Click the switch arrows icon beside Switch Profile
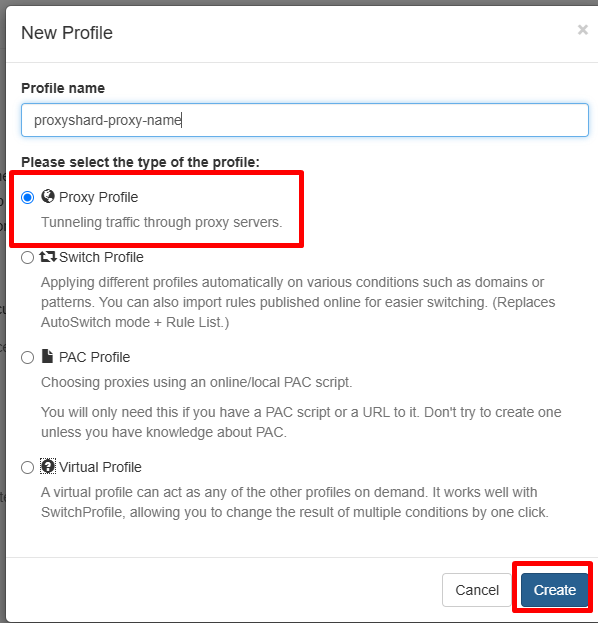 (48, 257)
